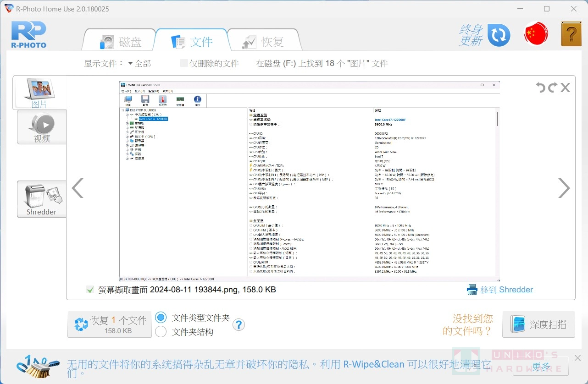Close the image preview with X

565,88
